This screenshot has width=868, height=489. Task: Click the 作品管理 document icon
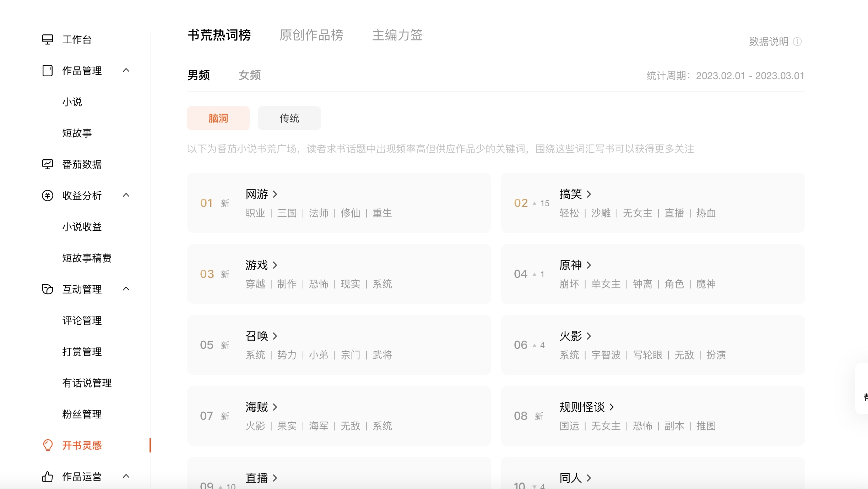[47, 71]
